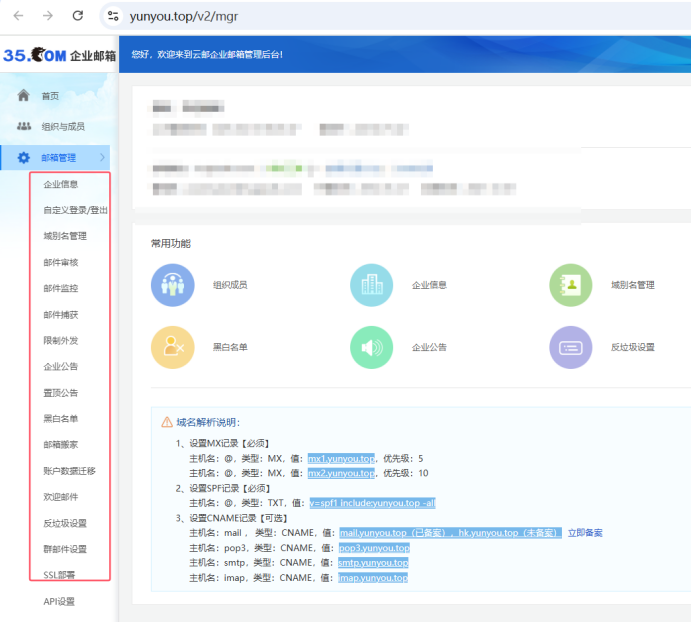
Task: Click the mx1.yunyou.top highlighted value
Action: [x=341, y=458]
